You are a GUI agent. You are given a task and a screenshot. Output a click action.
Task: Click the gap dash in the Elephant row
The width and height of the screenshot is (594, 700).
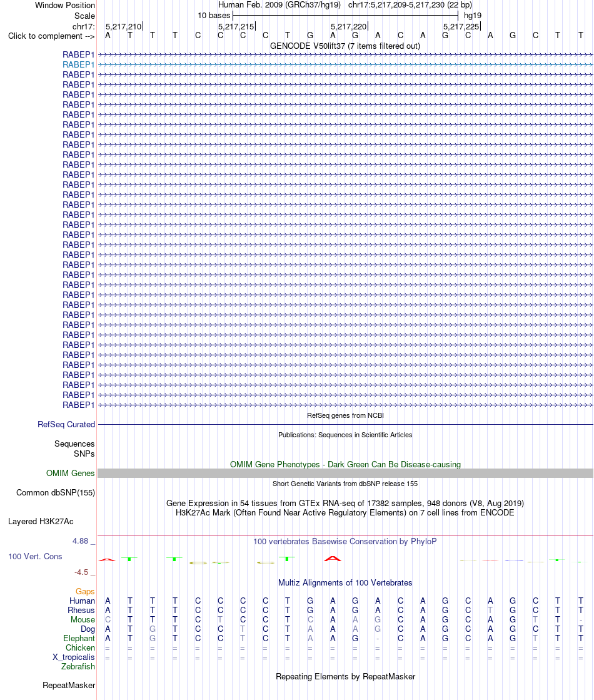[x=378, y=639]
